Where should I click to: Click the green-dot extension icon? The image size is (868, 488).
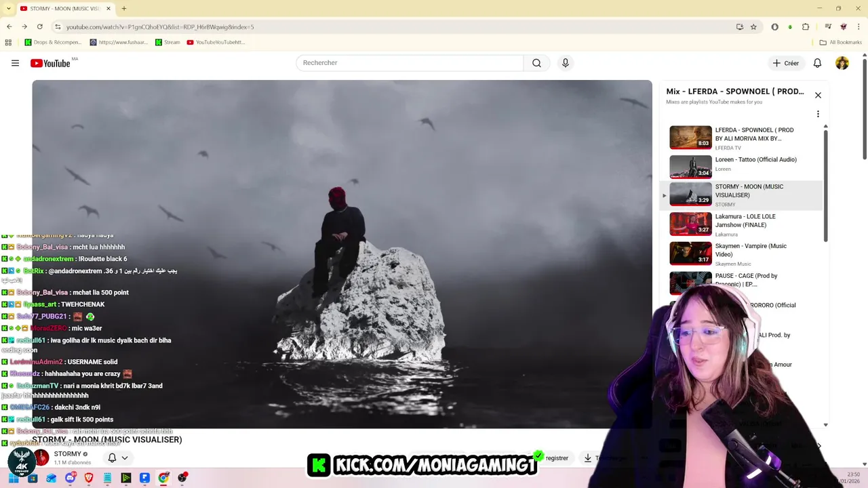pos(790,26)
